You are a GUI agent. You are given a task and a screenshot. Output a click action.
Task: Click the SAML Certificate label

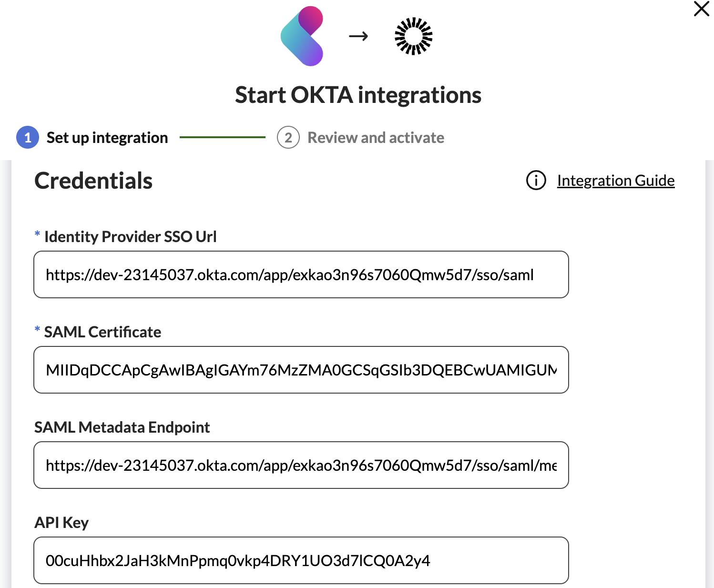pos(102,332)
